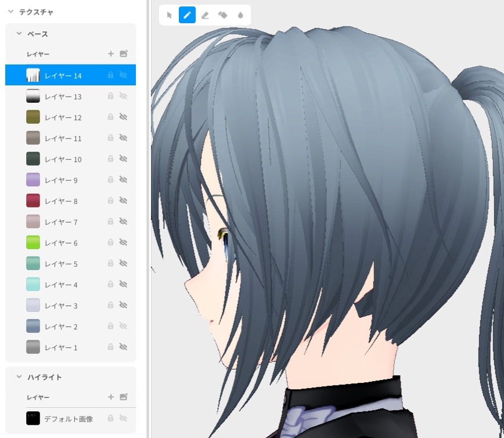Toggle the lock on レイヤー 8
The image size is (504, 438).
tap(110, 200)
